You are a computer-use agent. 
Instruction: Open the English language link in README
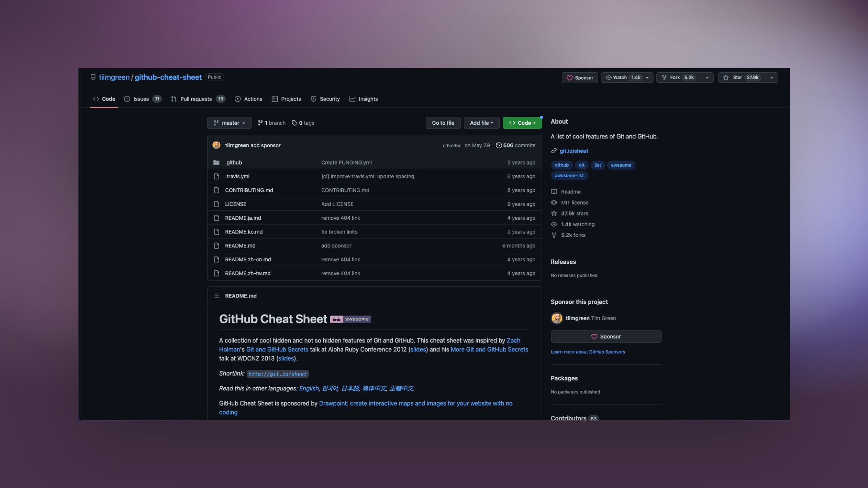point(309,388)
